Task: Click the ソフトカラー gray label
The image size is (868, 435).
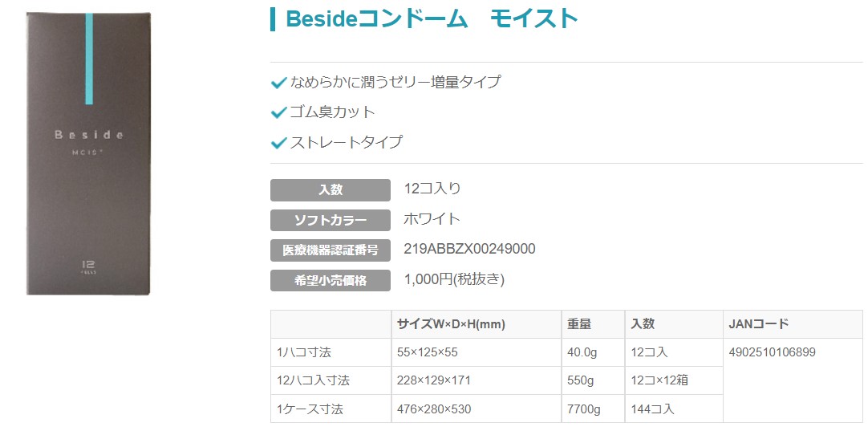Action: pyautogui.click(x=331, y=220)
